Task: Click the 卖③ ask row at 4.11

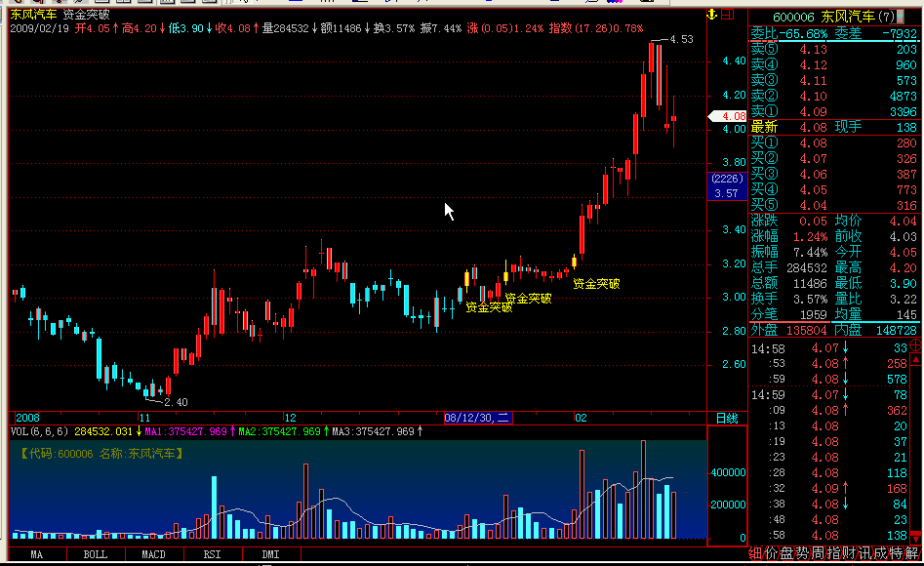Action: (x=834, y=81)
